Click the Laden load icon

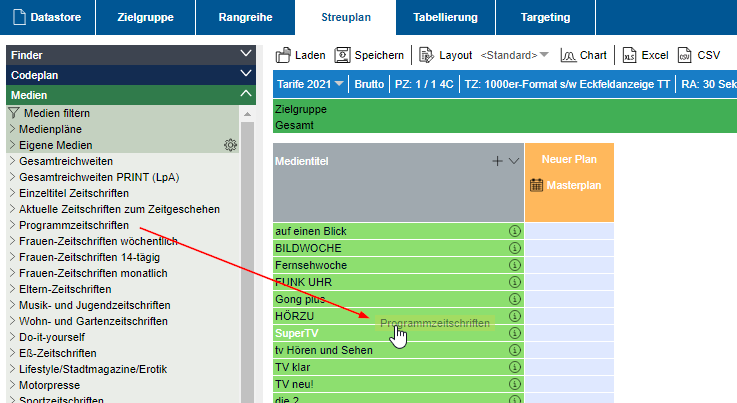[x=284, y=55]
